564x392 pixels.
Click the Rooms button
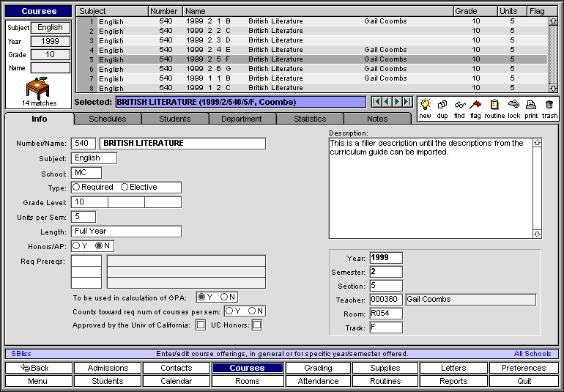click(247, 381)
